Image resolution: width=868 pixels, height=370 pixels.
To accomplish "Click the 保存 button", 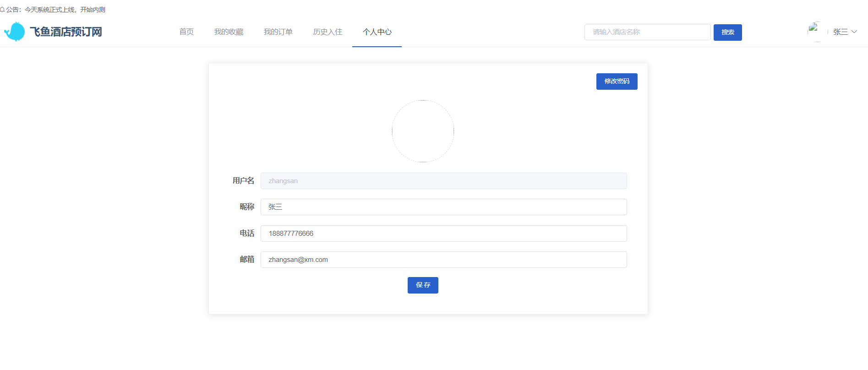I will coord(423,285).
